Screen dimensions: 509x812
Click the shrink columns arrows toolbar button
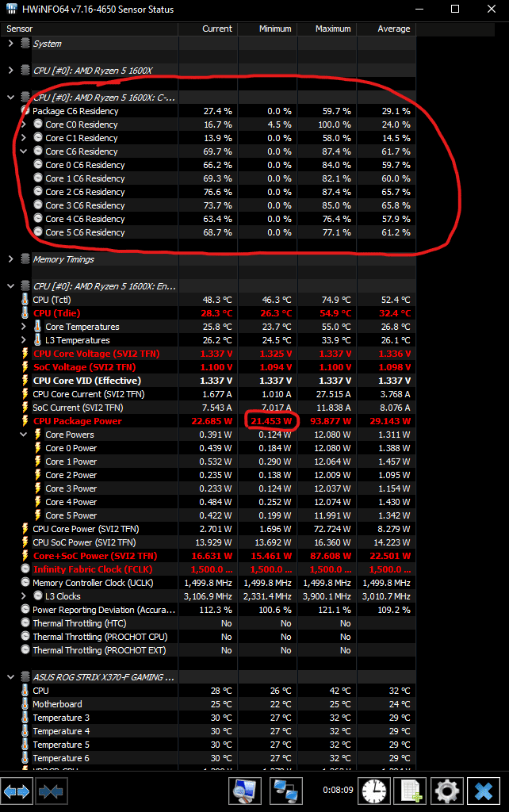[51, 791]
